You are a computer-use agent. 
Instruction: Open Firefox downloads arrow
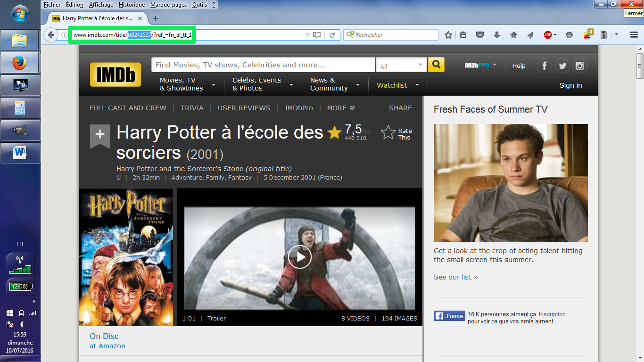[x=497, y=35]
